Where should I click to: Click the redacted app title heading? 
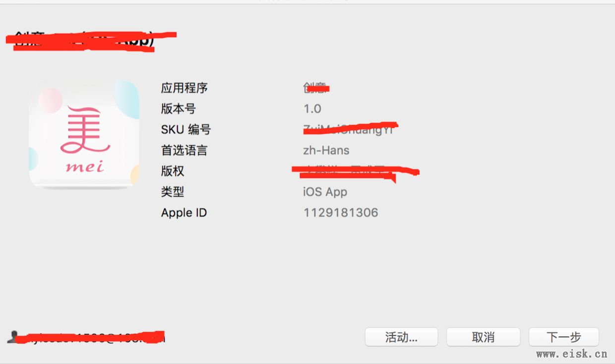tap(91, 41)
